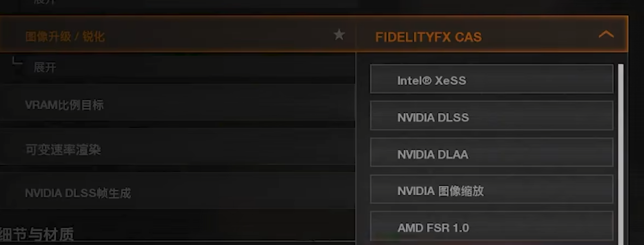
Task: Click the cut-off 展开 at the top edge
Action: (45, 2)
